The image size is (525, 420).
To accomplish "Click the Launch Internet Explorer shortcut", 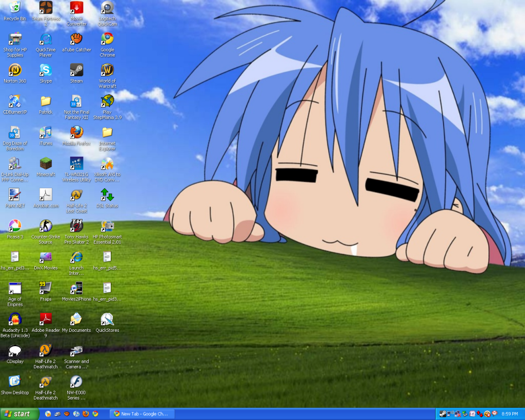I will click(x=76, y=263).
